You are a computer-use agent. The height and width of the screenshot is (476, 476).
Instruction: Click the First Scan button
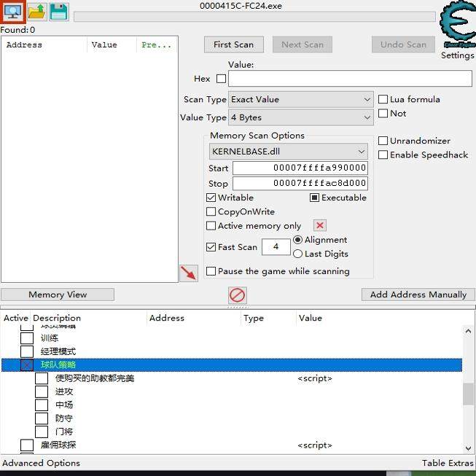[x=234, y=44]
